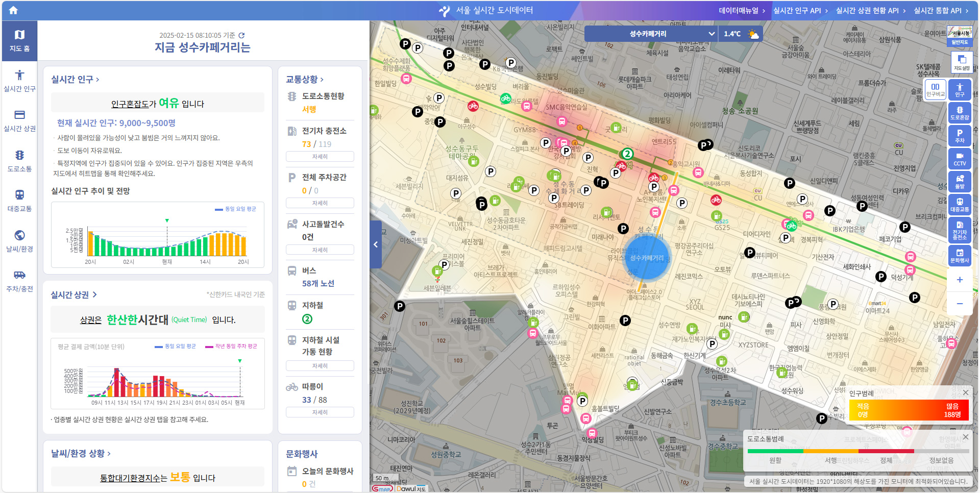Image resolution: width=980 pixels, height=493 pixels.
Task: Click the parking marker beside 신일디앤피
Action: click(x=790, y=183)
